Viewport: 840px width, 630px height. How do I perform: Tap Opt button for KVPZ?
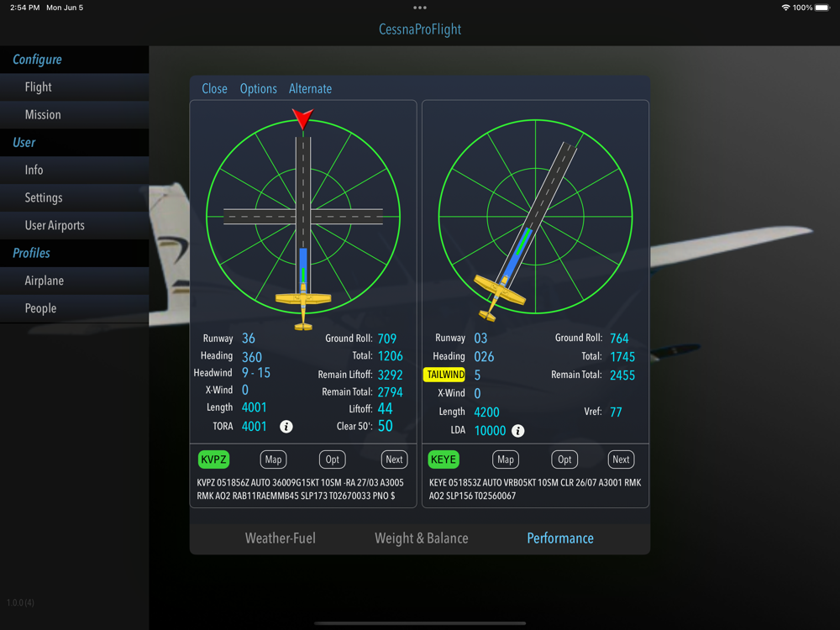[x=332, y=459]
